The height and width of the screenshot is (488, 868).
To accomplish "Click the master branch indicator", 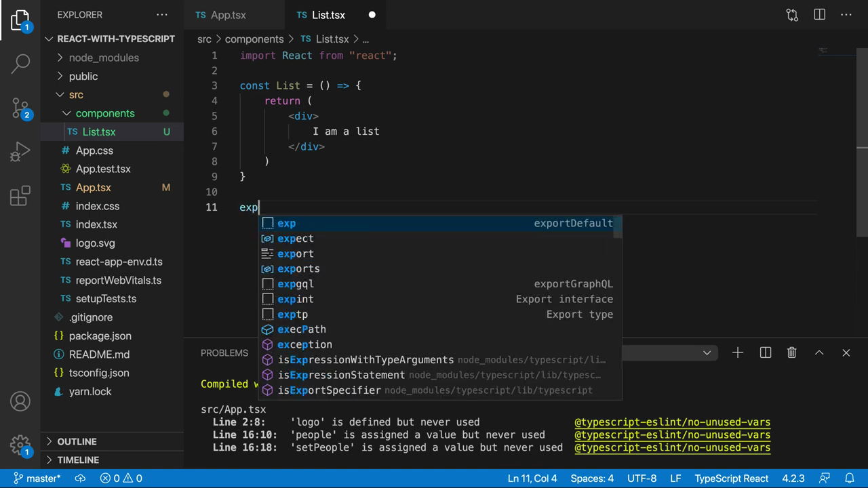I will [37, 478].
